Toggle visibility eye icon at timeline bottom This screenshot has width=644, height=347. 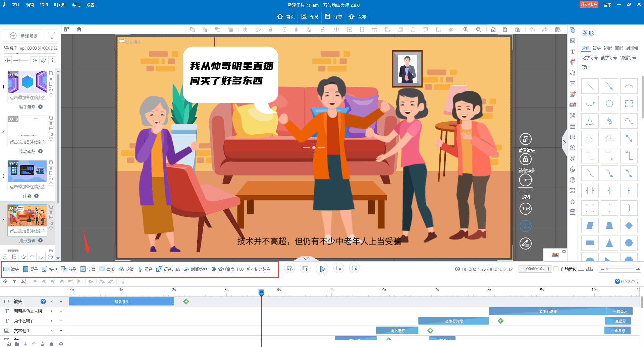[61, 344]
